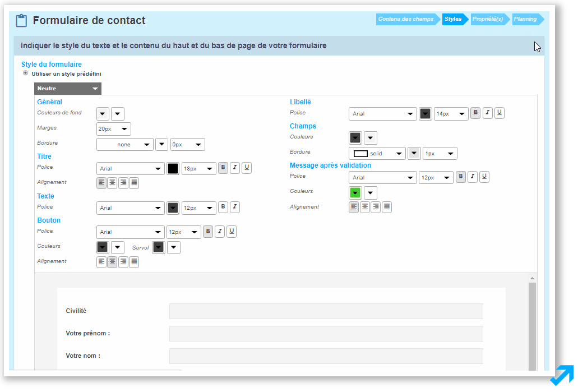
Task: Toggle underline for Message après validation
Action: 484,177
